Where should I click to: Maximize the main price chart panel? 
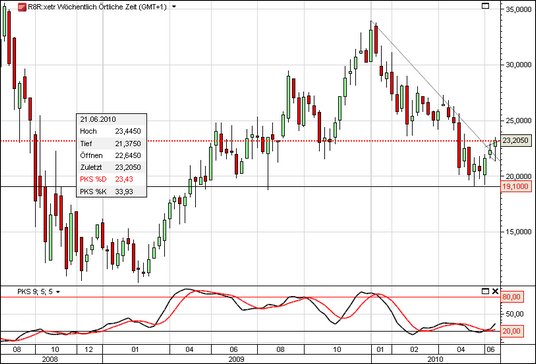click(x=485, y=6)
